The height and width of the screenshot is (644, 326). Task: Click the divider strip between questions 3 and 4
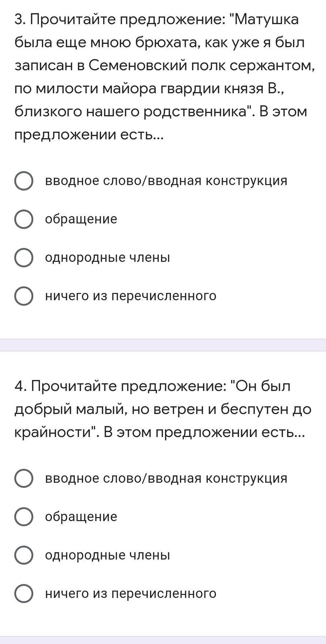click(163, 345)
